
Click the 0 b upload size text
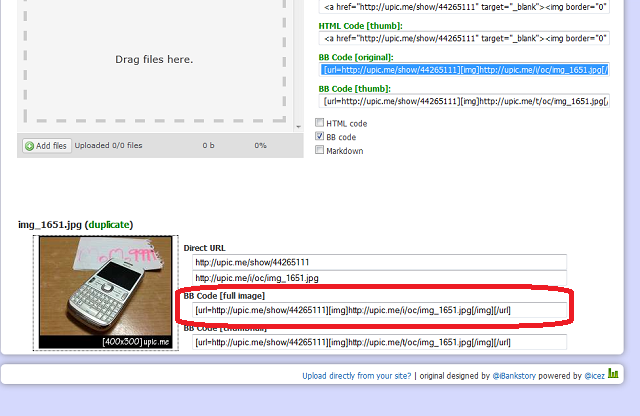click(x=208, y=145)
